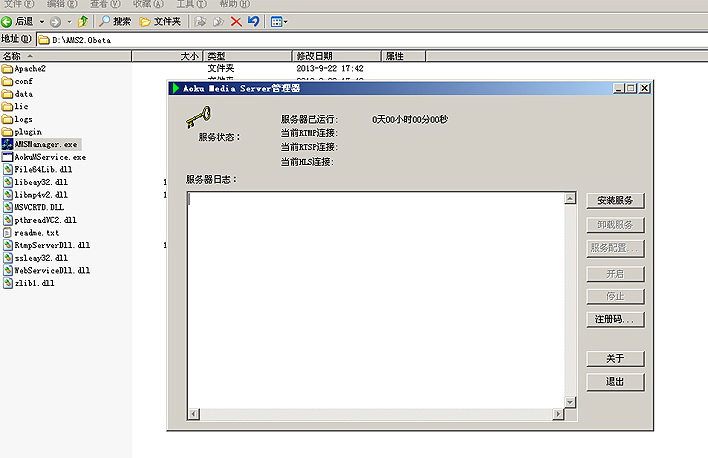
Task: Click the blue undo arrow icon
Action: point(253,21)
